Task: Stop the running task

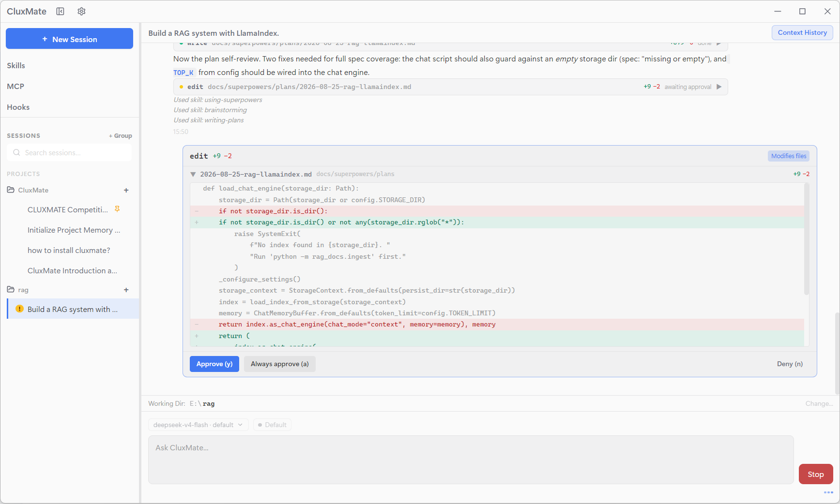Action: click(x=816, y=474)
